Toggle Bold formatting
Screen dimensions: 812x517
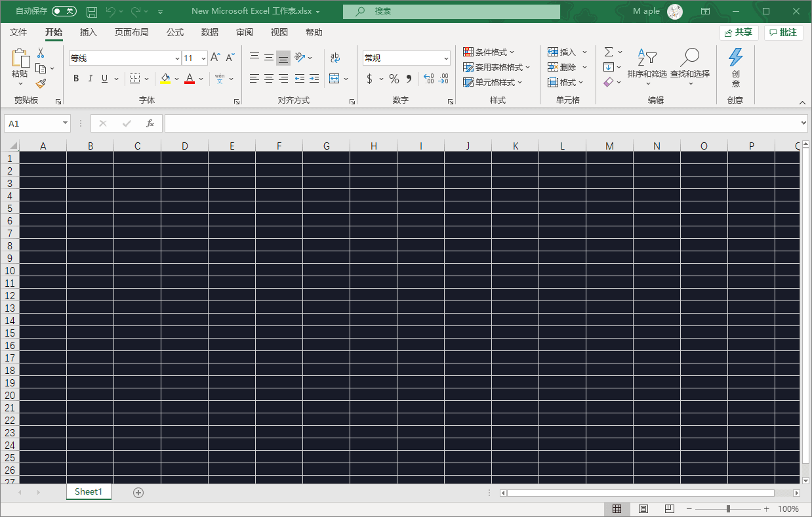coord(76,79)
